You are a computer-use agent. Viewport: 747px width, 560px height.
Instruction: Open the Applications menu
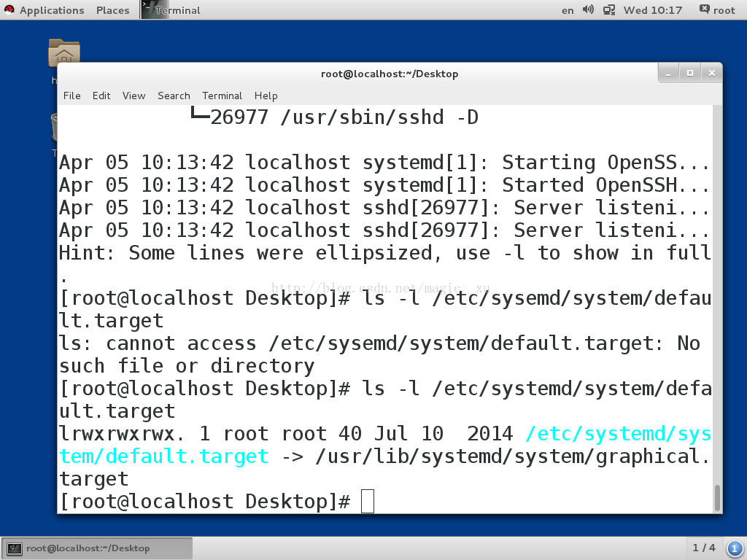click(52, 10)
